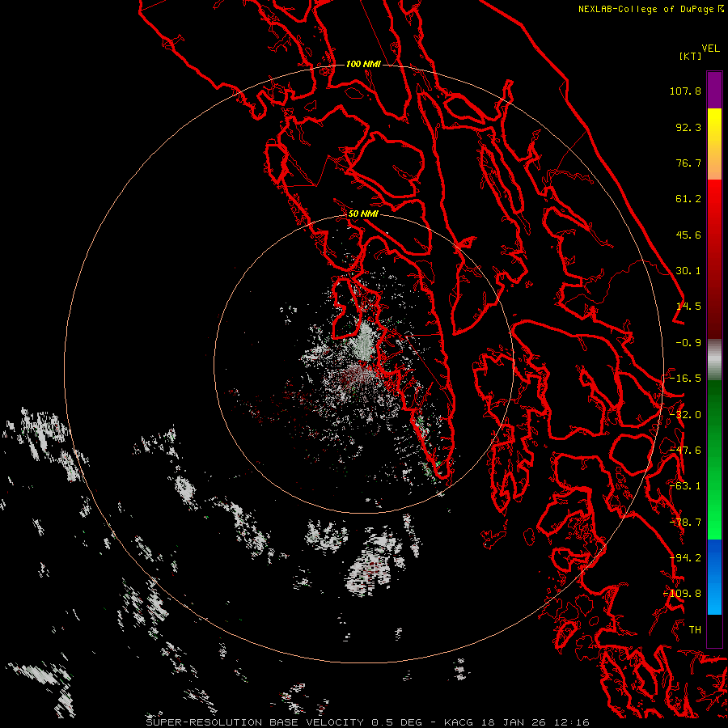Click the 45.6 value on velocity scale
The width and height of the screenshot is (728, 728).
coord(688,235)
